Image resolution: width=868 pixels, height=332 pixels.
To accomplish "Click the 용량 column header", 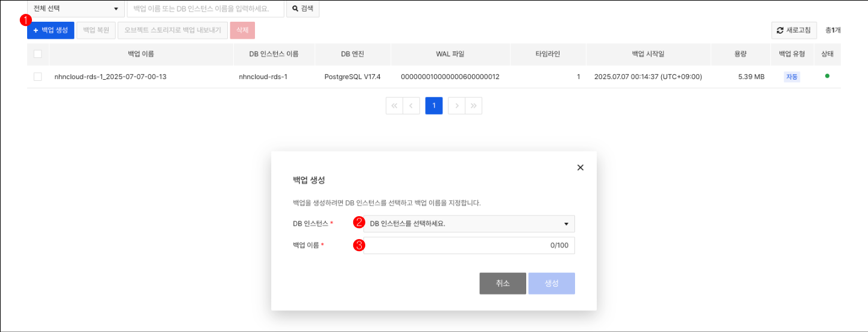I will click(740, 54).
